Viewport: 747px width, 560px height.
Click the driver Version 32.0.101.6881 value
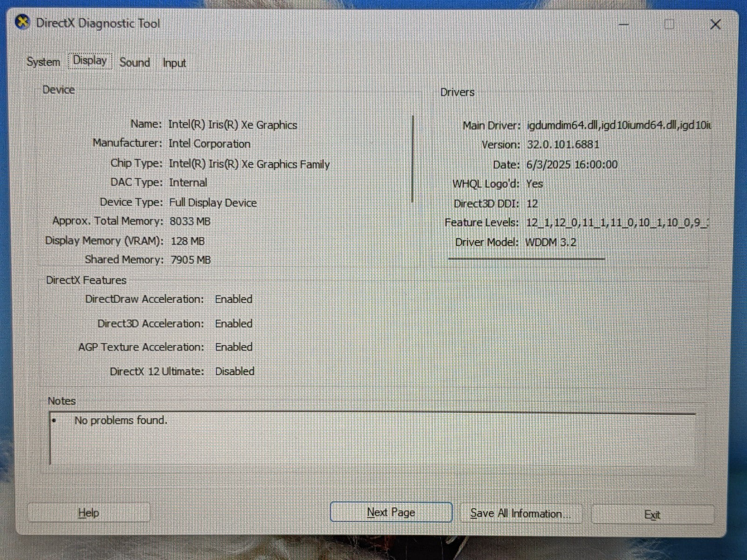(x=563, y=145)
